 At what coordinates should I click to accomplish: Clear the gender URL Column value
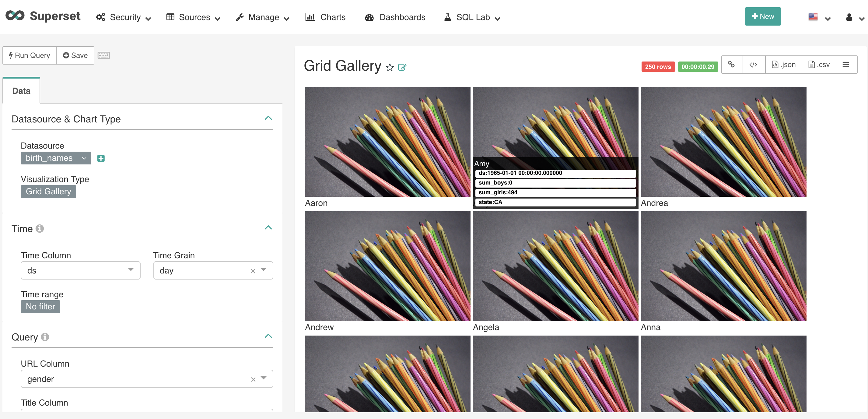point(253,379)
